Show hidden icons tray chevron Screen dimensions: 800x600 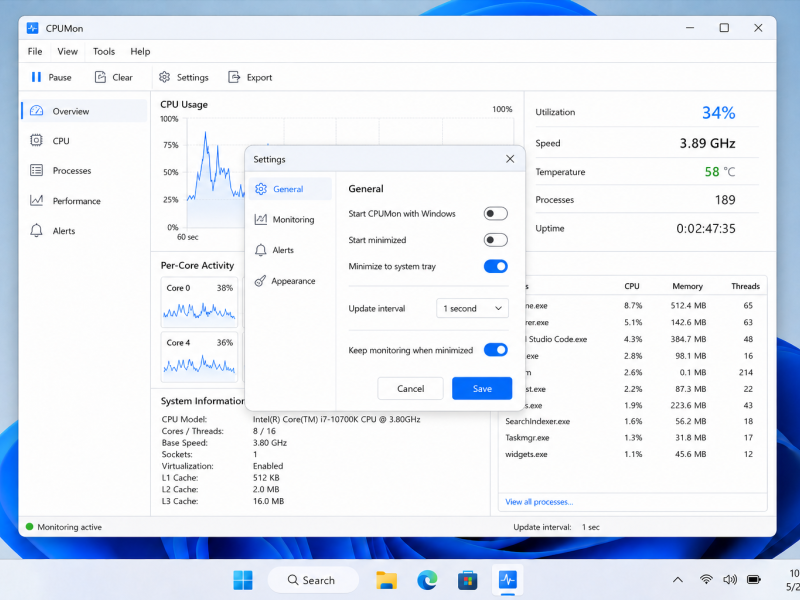(678, 580)
